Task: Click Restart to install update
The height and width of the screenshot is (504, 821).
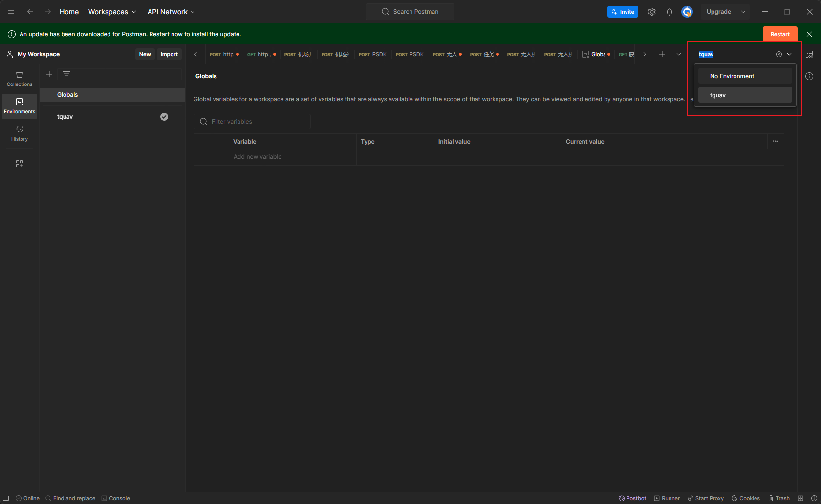Action: [x=780, y=34]
